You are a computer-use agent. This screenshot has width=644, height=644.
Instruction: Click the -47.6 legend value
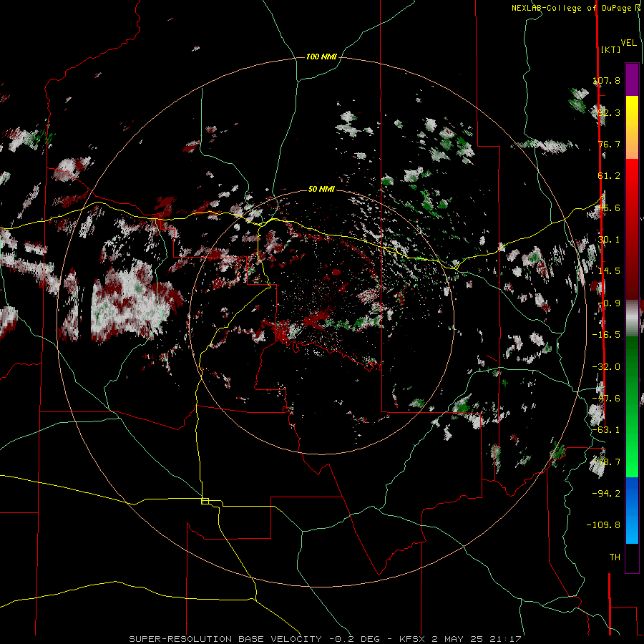[606, 399]
